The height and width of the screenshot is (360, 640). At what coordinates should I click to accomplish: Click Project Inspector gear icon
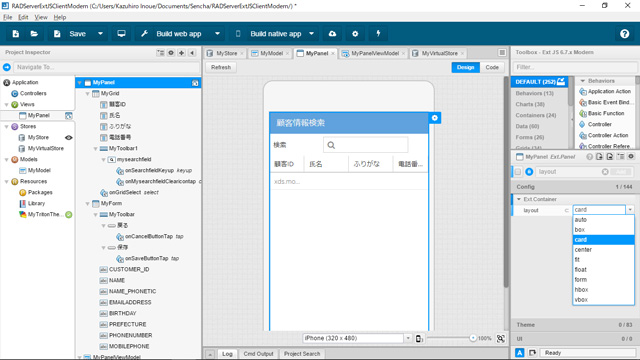click(171, 53)
